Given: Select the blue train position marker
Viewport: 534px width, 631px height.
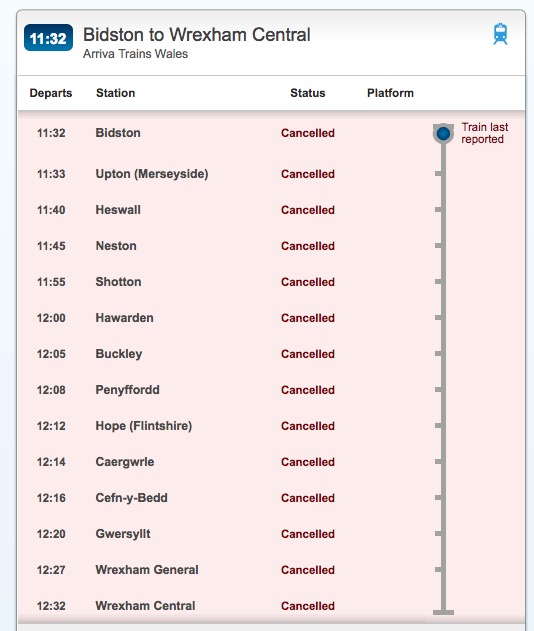Looking at the screenshot, I should coord(443,133).
